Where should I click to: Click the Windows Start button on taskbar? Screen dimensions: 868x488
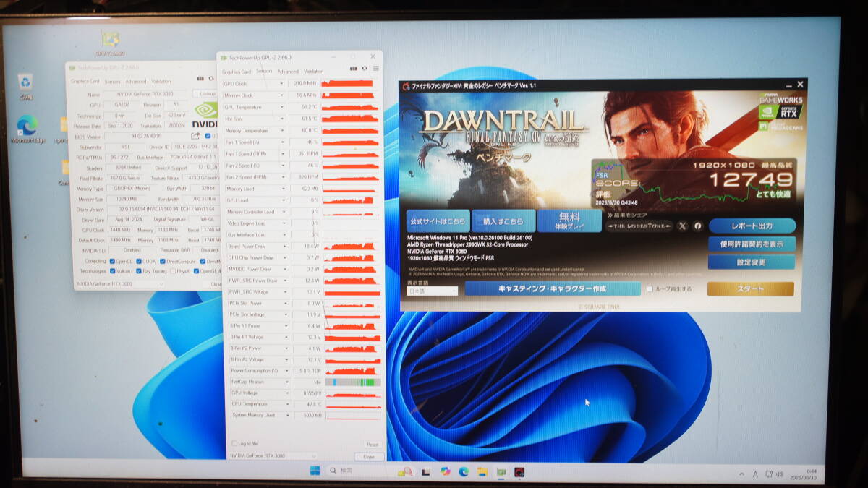tap(315, 471)
